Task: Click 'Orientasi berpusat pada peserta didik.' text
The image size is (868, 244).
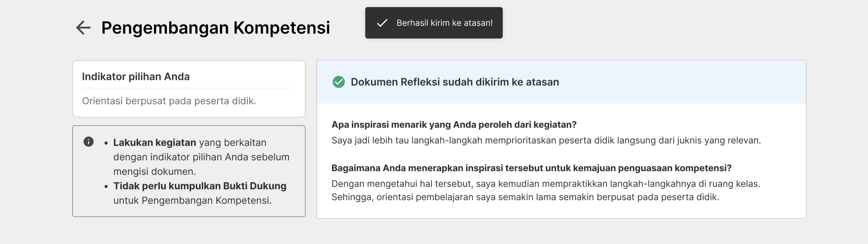Action: tap(169, 101)
